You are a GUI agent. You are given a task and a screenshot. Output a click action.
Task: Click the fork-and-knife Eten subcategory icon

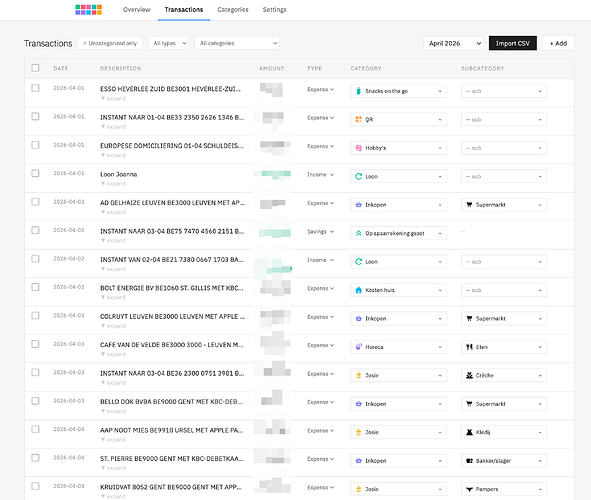coord(469,347)
